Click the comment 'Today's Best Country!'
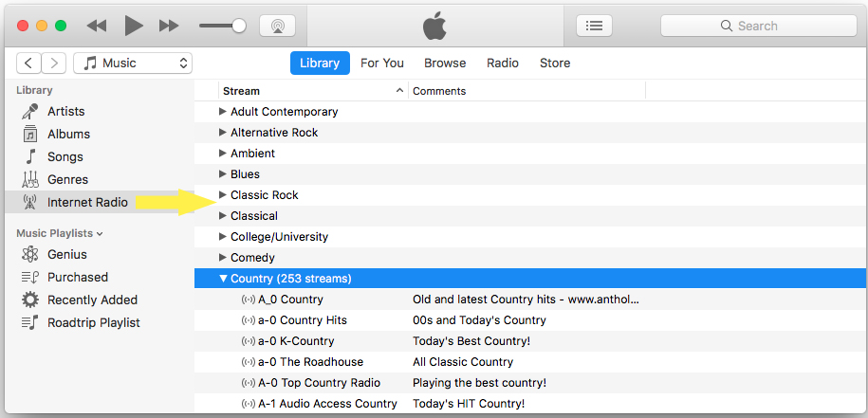This screenshot has width=868, height=418. (x=471, y=341)
